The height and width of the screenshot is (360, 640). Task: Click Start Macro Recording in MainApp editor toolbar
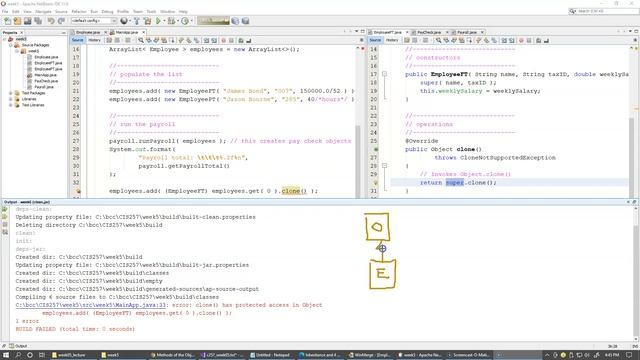pyautogui.click(x=223, y=40)
